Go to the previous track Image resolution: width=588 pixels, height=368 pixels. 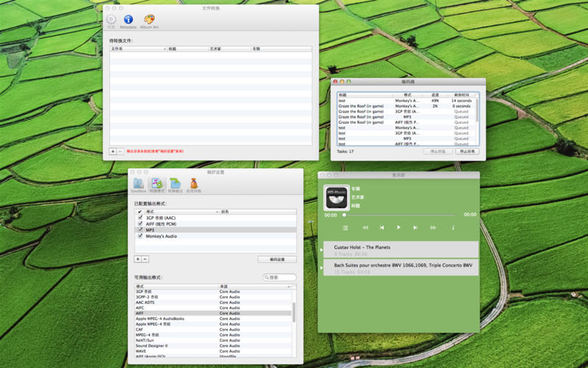381,228
